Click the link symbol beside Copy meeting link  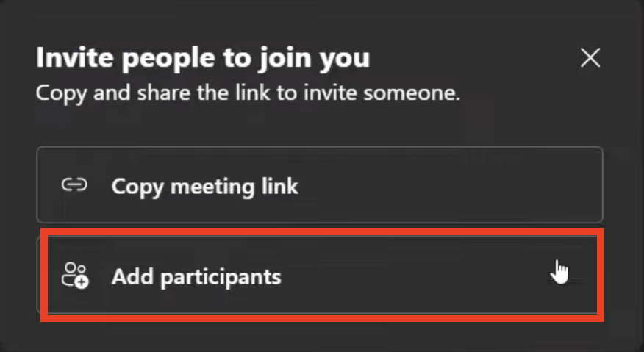click(74, 185)
